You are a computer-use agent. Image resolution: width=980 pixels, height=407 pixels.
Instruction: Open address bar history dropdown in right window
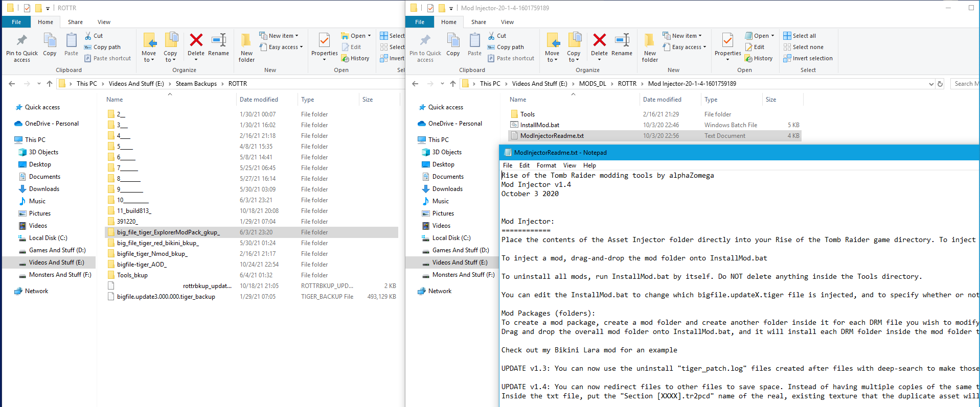931,84
